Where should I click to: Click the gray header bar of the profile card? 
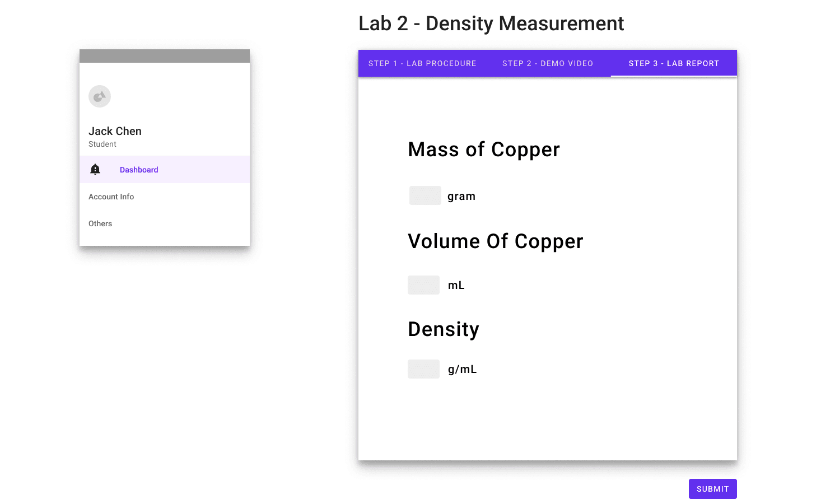(x=164, y=55)
